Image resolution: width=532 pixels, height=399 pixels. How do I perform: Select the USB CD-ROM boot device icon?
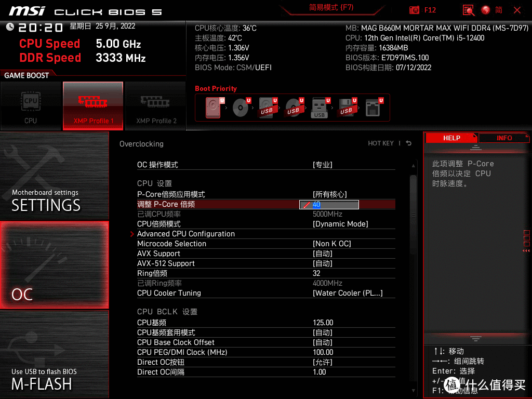(x=294, y=108)
